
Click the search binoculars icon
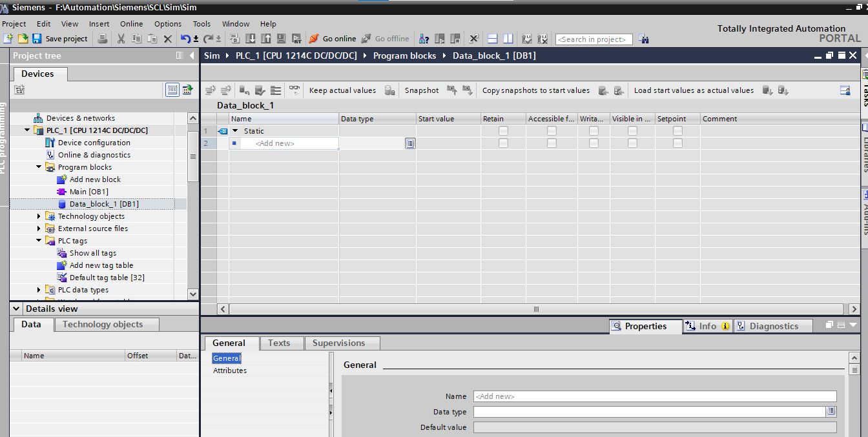pyautogui.click(x=644, y=39)
